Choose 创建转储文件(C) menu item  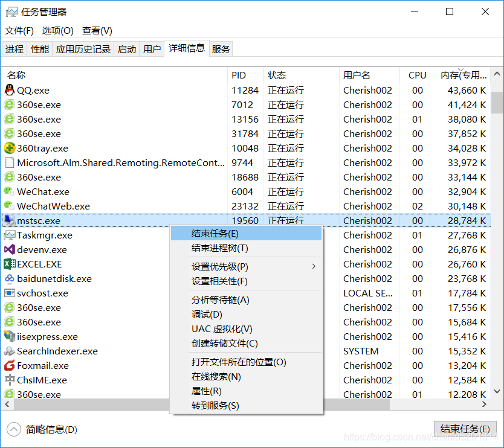tap(246, 343)
